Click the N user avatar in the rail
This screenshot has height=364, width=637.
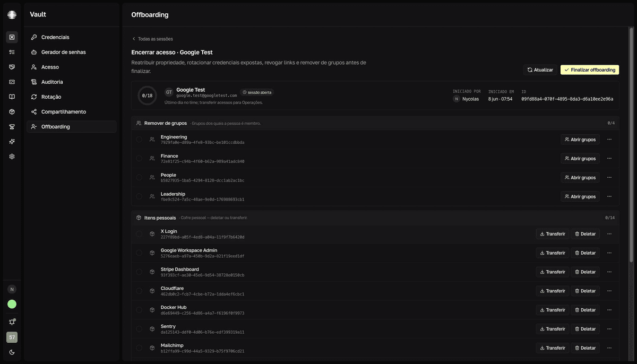12,289
